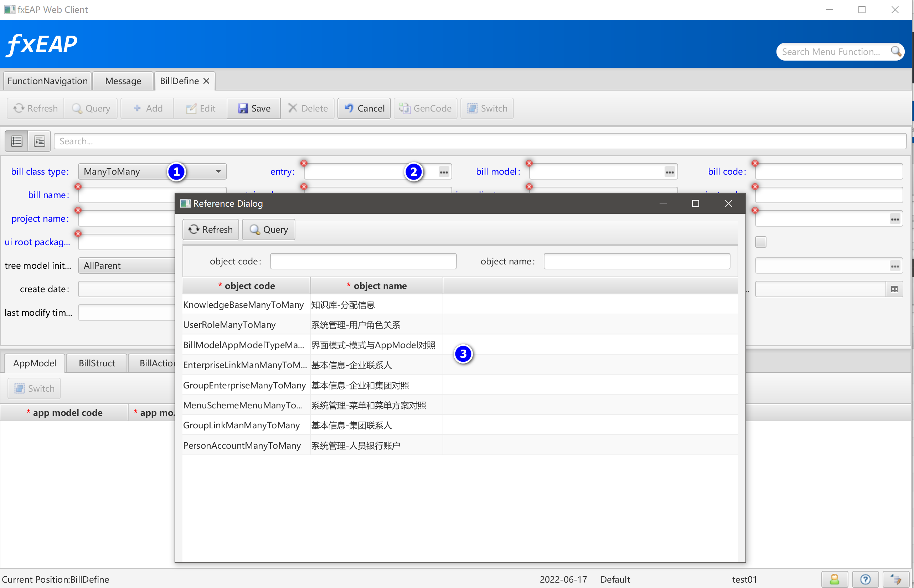This screenshot has width=914, height=588.
Task: Select the GroupEnterpriseManyToMany row
Action: coord(460,385)
